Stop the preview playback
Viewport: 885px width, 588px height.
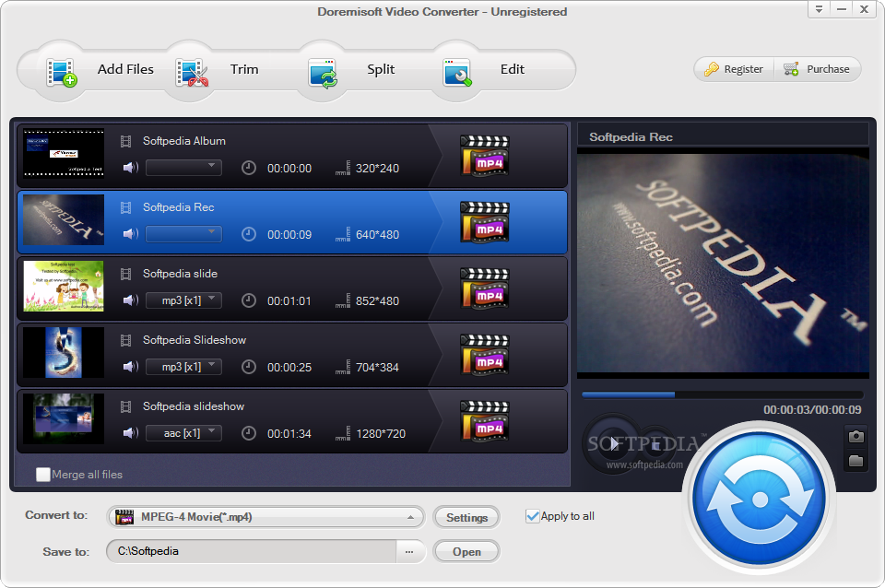[x=655, y=446]
